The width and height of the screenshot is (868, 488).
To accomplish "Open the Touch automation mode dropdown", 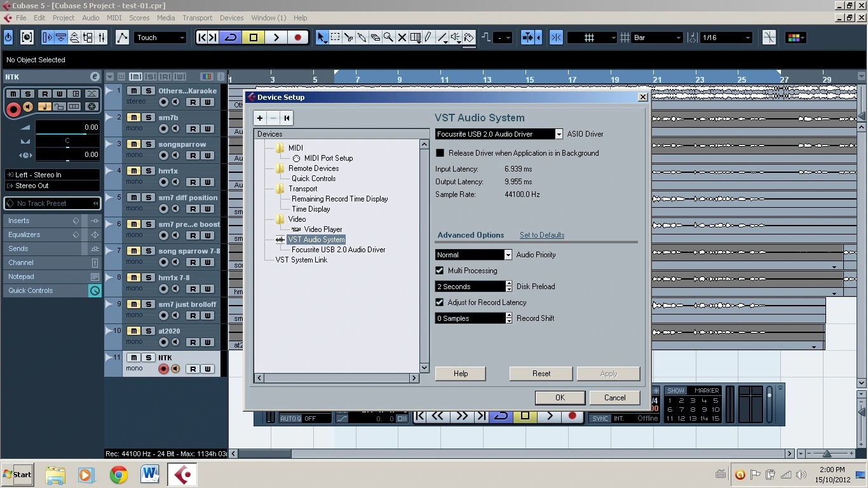I will point(160,37).
